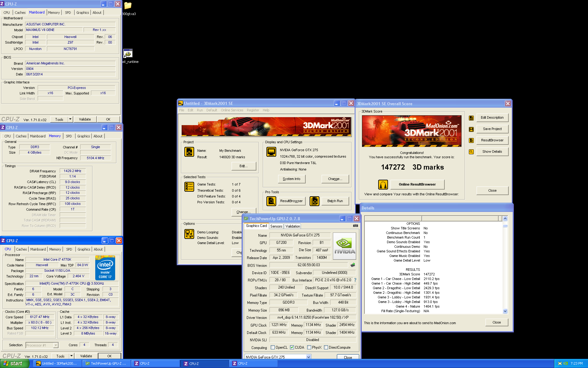The height and width of the screenshot is (368, 588).
Task: Click the system clock showing 7:23 PM
Action: coord(576,363)
